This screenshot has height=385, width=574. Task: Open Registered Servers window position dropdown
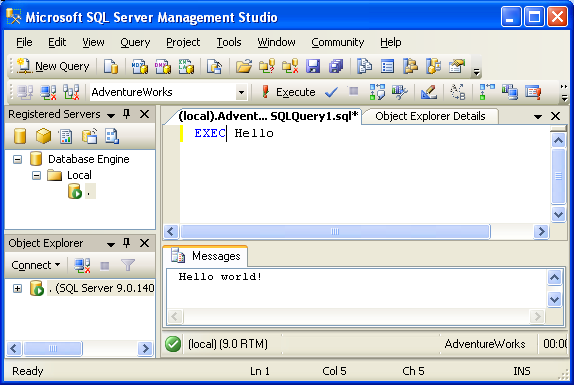(x=111, y=116)
